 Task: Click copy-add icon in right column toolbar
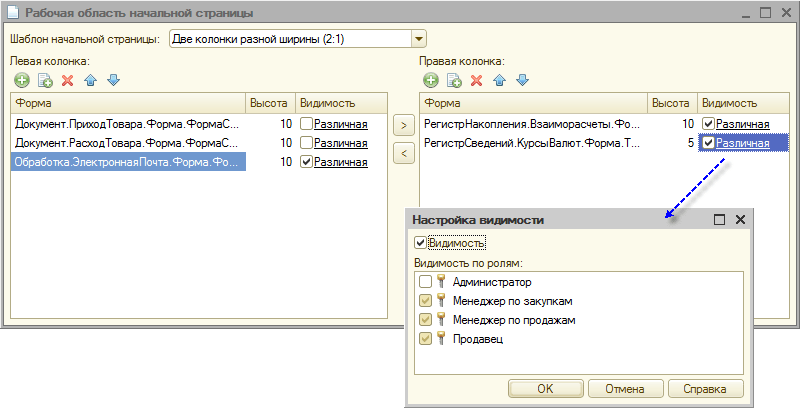(x=454, y=80)
